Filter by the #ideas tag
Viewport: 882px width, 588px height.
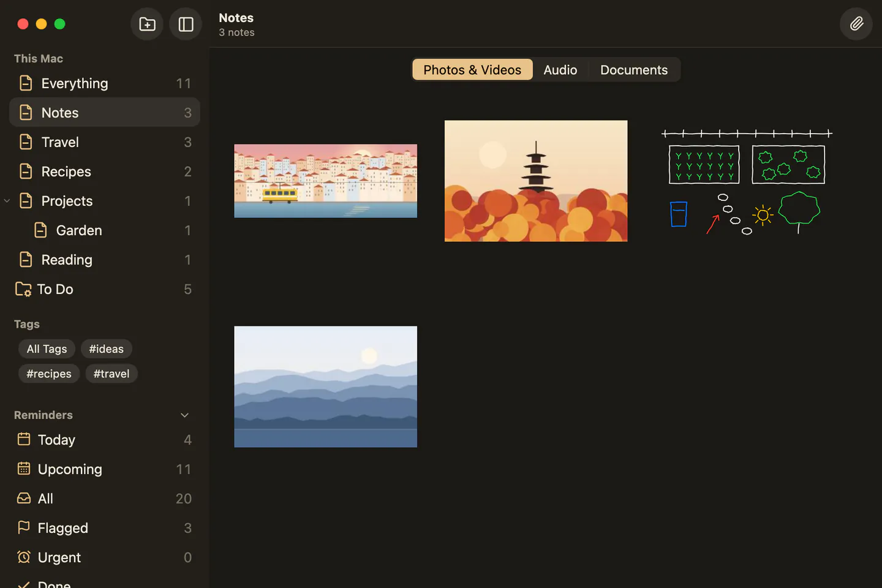click(107, 349)
